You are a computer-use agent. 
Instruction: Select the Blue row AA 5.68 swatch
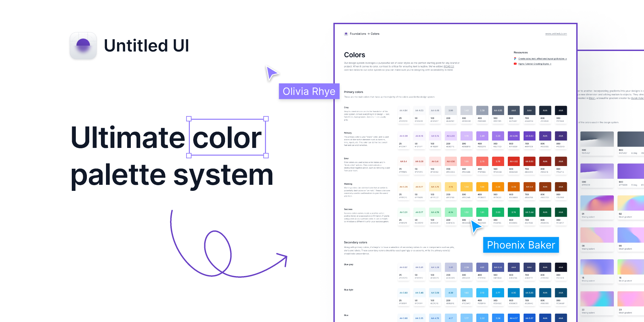(404, 318)
